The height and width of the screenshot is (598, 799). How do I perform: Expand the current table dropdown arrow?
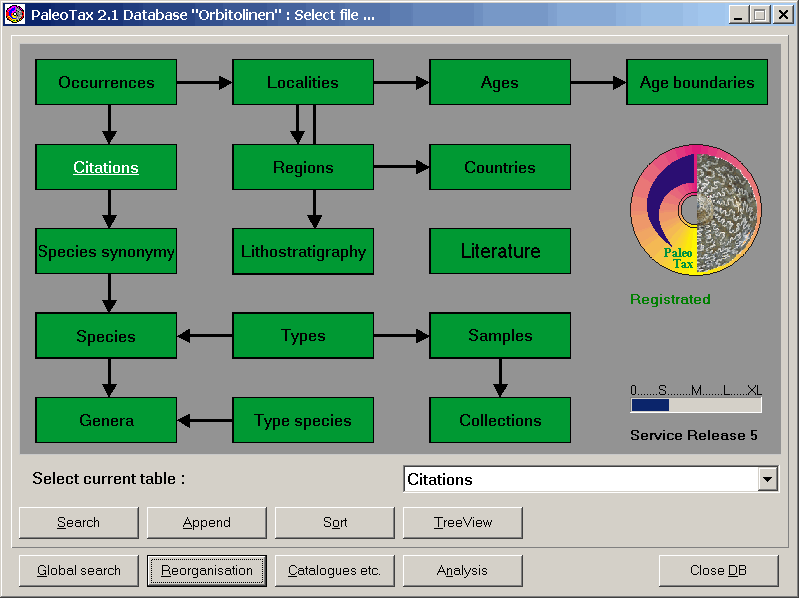tap(767, 480)
